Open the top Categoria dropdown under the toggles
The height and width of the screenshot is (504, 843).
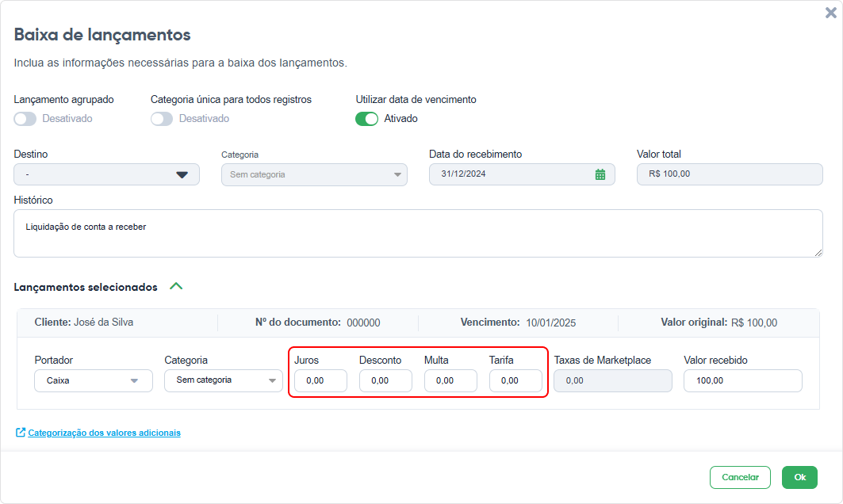click(315, 174)
